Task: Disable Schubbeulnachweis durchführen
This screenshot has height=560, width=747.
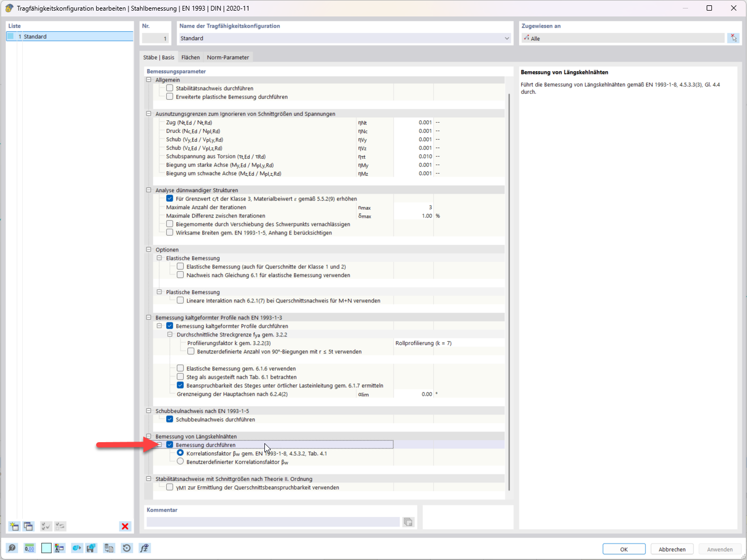Action: 170,419
